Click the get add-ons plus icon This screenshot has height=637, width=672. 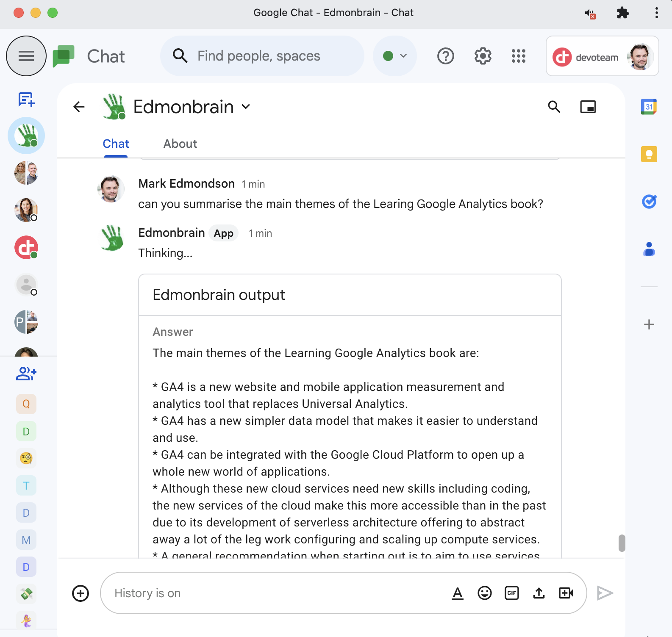pos(649,325)
